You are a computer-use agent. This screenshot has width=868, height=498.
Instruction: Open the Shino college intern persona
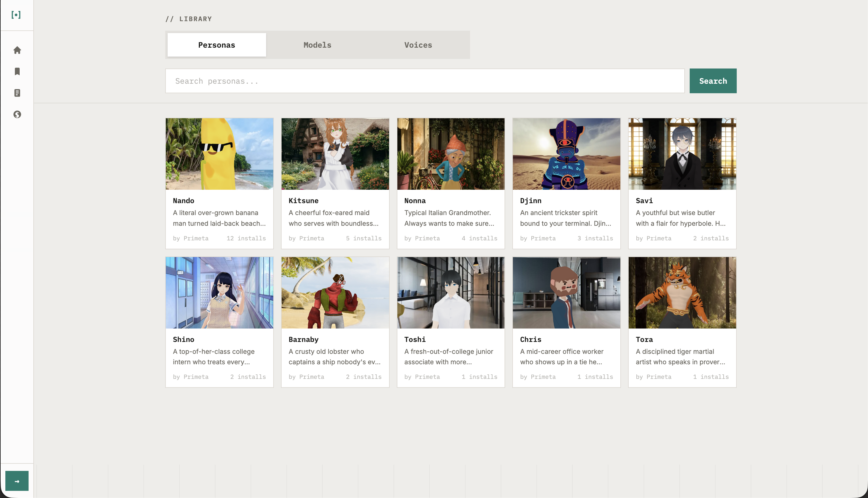pyautogui.click(x=219, y=292)
